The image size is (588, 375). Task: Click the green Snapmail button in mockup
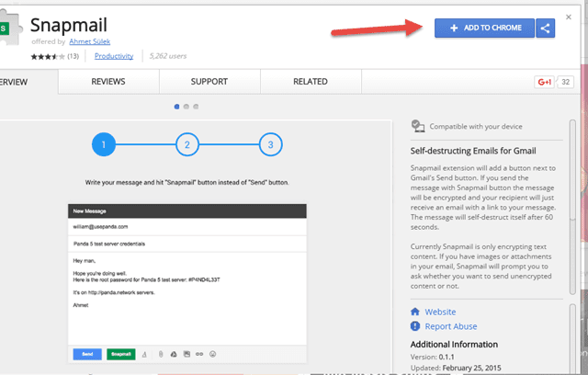coord(121,354)
